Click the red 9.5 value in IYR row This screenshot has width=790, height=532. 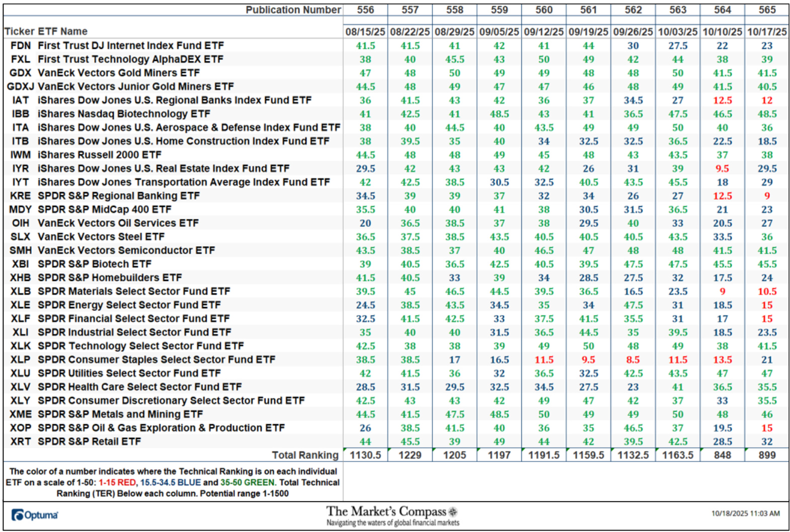click(722, 169)
